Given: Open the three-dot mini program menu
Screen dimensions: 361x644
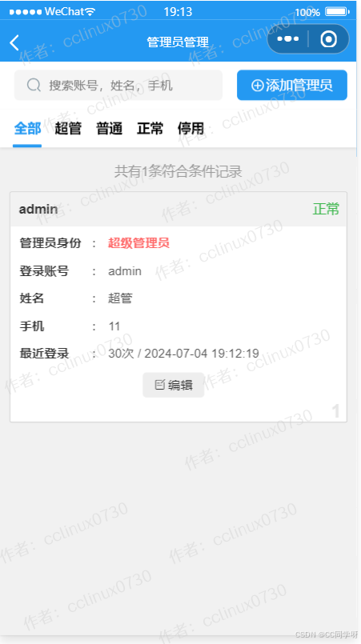Looking at the screenshot, I should (x=288, y=39).
